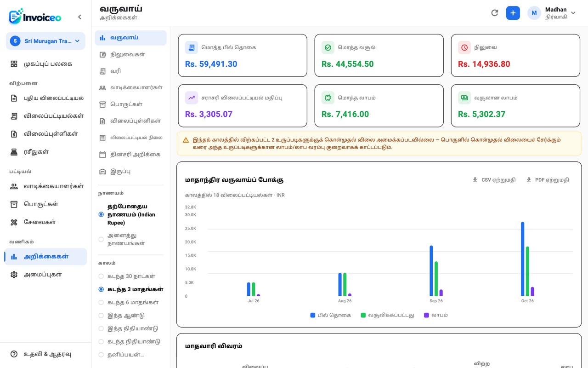Click the இருப்பு stock warehouse icon
The width and height of the screenshot is (588, 368).
tap(102, 172)
